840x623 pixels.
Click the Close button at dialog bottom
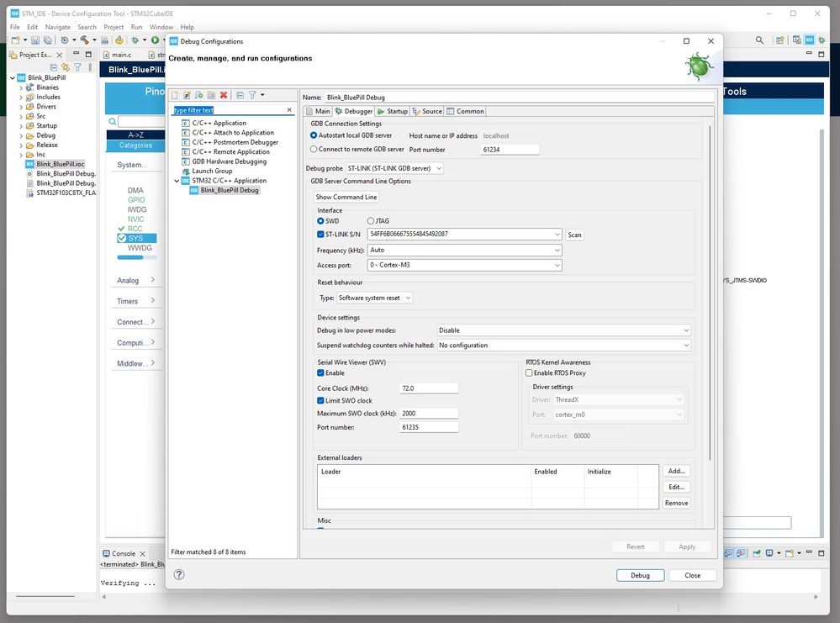[692, 575]
